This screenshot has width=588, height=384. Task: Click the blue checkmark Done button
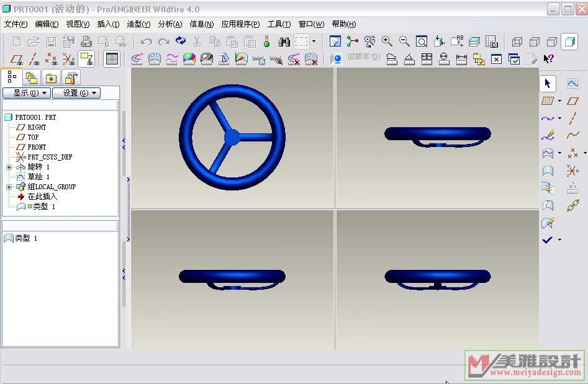[548, 239]
